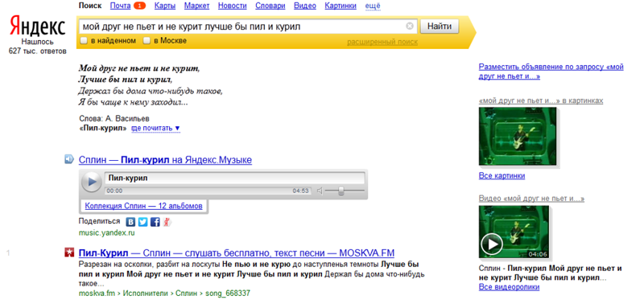Click the Пил-курил track title field
Viewport: 644px width, 304px height.
pos(234,179)
